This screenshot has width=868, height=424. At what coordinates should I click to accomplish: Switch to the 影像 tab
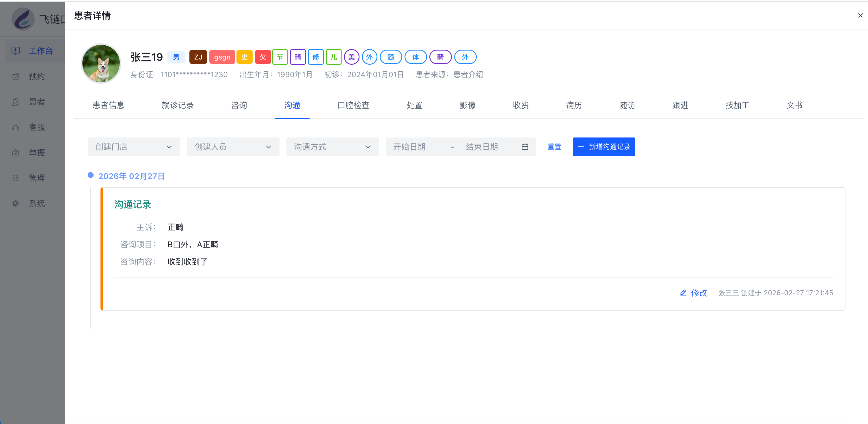(468, 105)
